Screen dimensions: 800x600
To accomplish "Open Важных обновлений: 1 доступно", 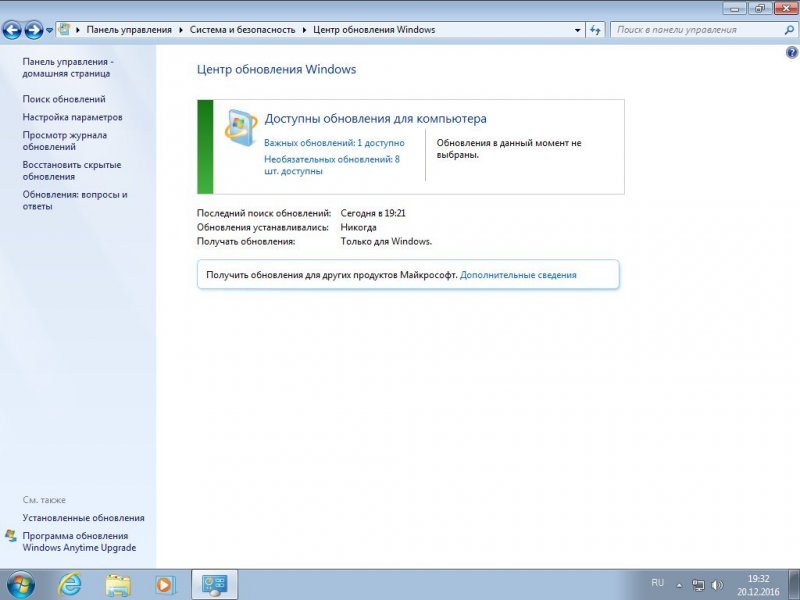I will point(334,143).
